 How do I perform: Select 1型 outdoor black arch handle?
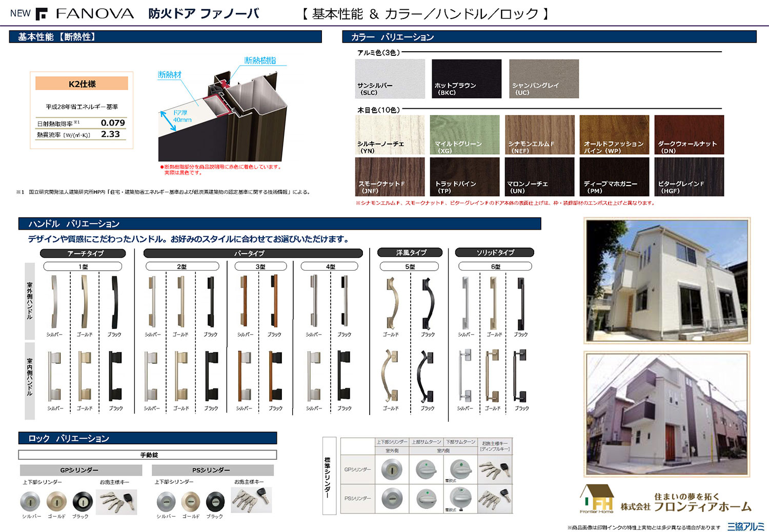114,302
